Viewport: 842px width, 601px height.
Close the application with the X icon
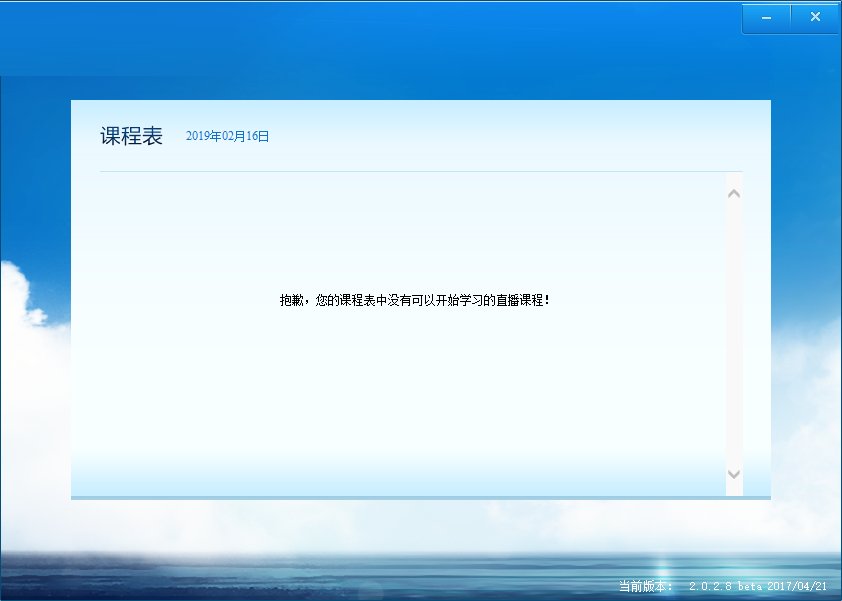pyautogui.click(x=815, y=18)
